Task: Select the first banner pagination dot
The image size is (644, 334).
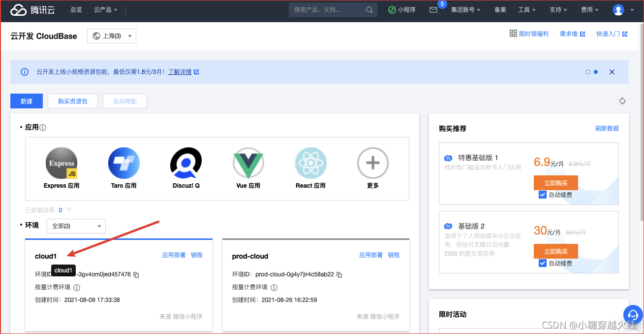Action: (x=587, y=72)
